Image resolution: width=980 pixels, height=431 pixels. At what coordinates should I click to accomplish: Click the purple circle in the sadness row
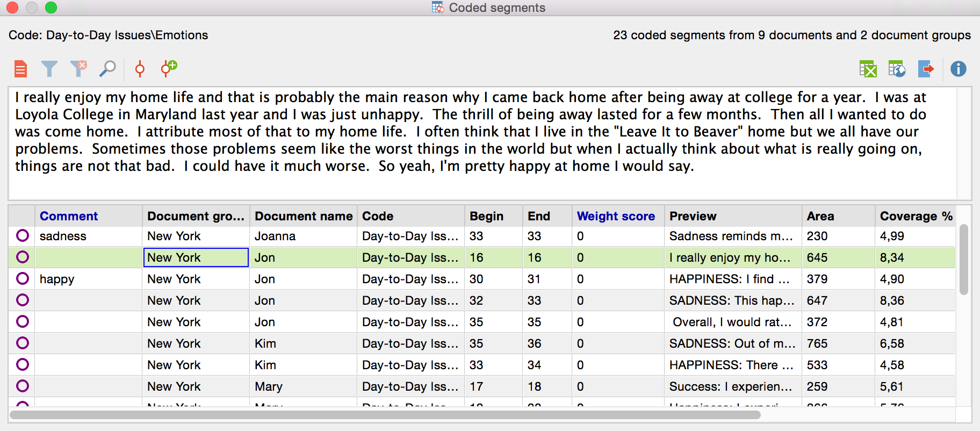(x=23, y=236)
